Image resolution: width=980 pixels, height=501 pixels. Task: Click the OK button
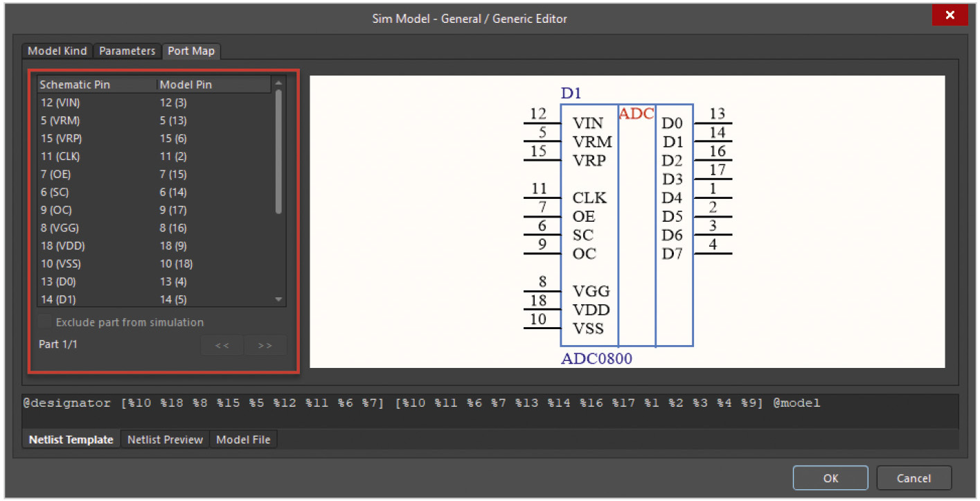pyautogui.click(x=830, y=478)
